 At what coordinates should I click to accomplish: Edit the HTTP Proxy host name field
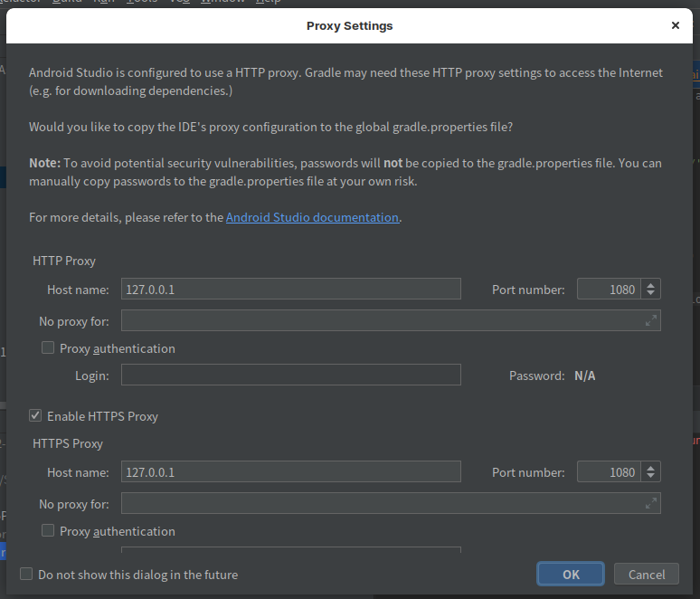(291, 289)
